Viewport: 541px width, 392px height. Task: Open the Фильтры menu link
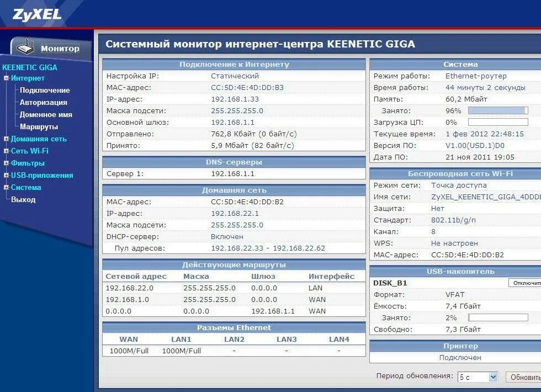[28, 163]
